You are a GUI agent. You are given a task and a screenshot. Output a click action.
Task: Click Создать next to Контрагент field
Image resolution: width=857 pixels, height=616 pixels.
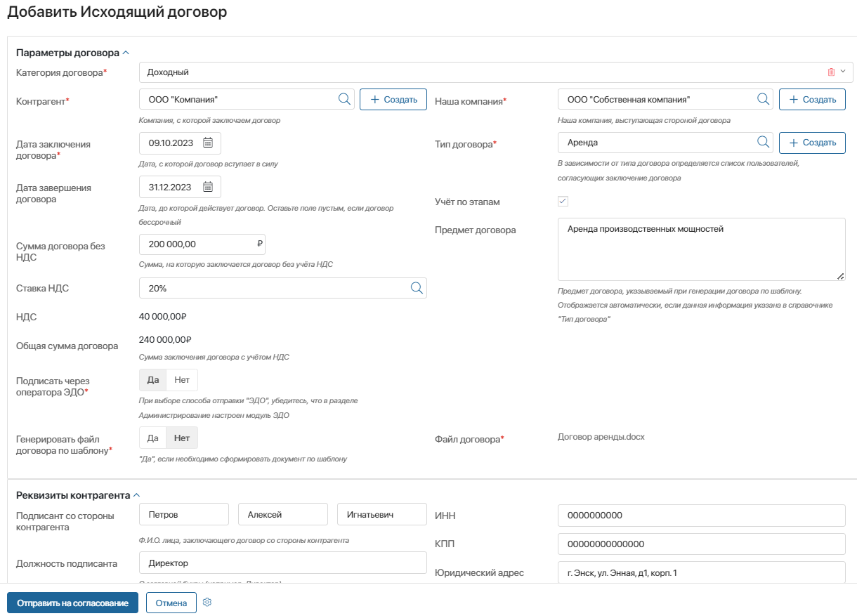click(x=393, y=100)
